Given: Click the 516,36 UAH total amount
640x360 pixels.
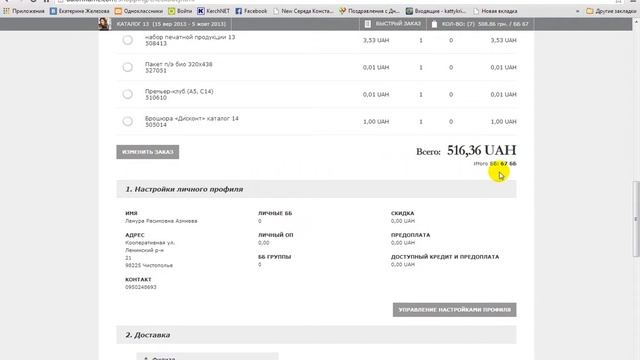Looking at the screenshot, I should coord(482,151).
